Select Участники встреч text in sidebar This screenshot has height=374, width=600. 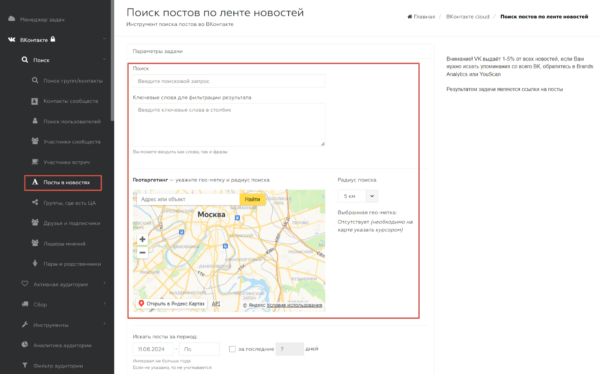67,162
